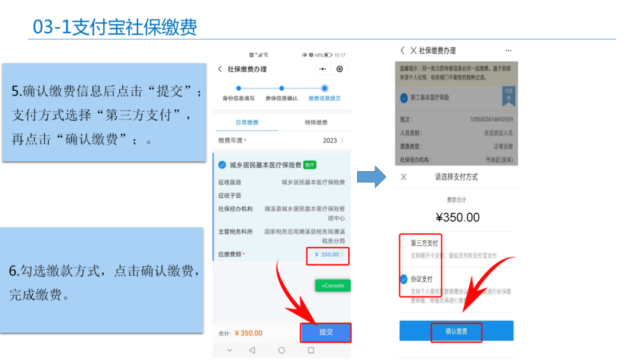The height and width of the screenshot is (363, 644).
Task: Switch to 日常缴费 tab
Action: (x=247, y=122)
